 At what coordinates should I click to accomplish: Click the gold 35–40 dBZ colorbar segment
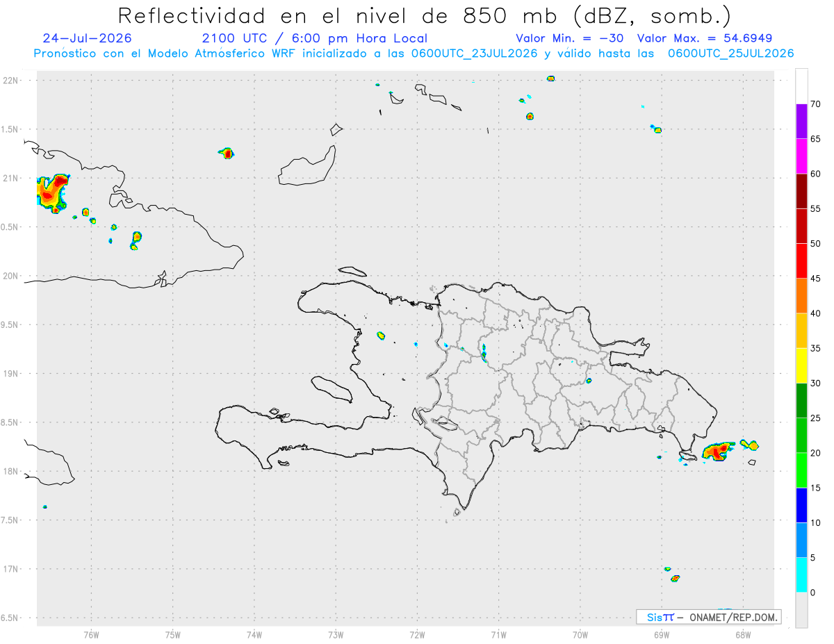[x=801, y=331]
